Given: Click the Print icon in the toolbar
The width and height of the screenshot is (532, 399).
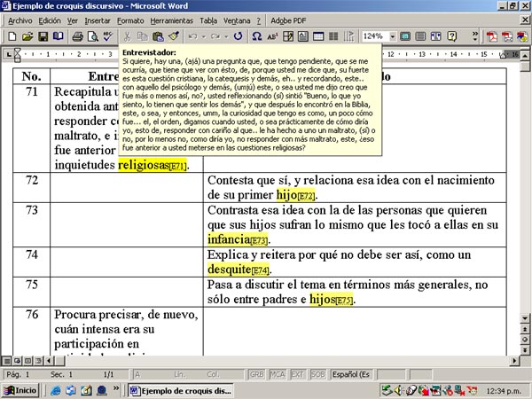Looking at the screenshot, I should (78, 36).
